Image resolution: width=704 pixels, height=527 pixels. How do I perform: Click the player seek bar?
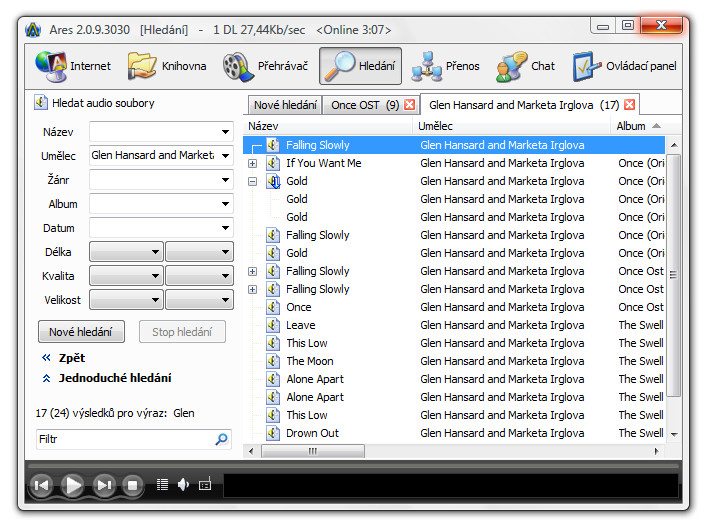[x=353, y=466]
